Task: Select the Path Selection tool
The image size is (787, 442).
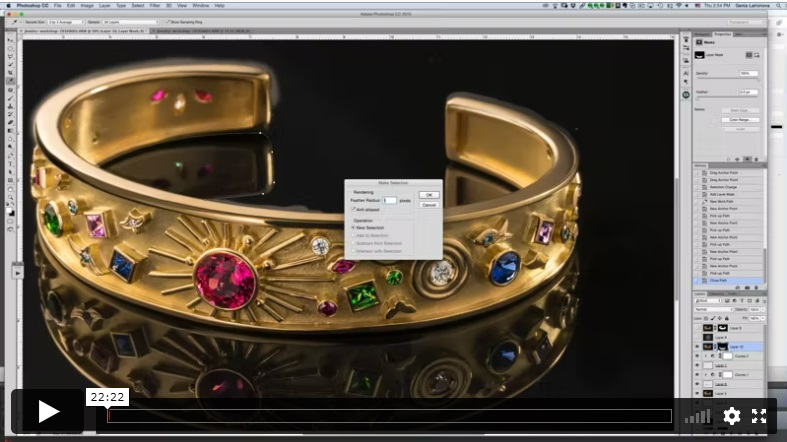Action: [11, 172]
